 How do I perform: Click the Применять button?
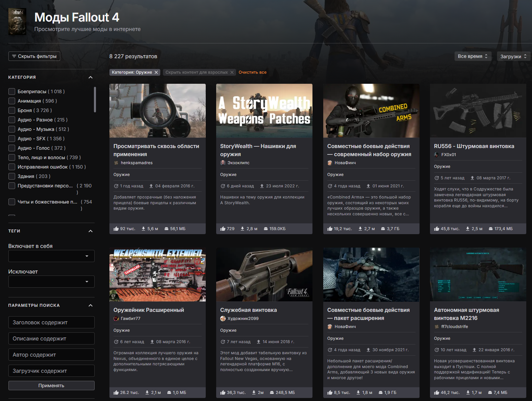pyautogui.click(x=52, y=386)
